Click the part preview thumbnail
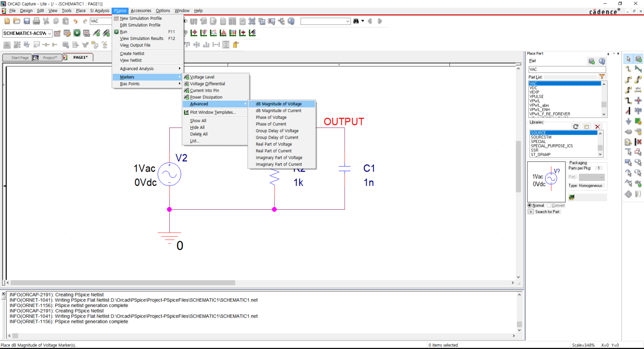The height and width of the screenshot is (349, 644). pos(546,182)
